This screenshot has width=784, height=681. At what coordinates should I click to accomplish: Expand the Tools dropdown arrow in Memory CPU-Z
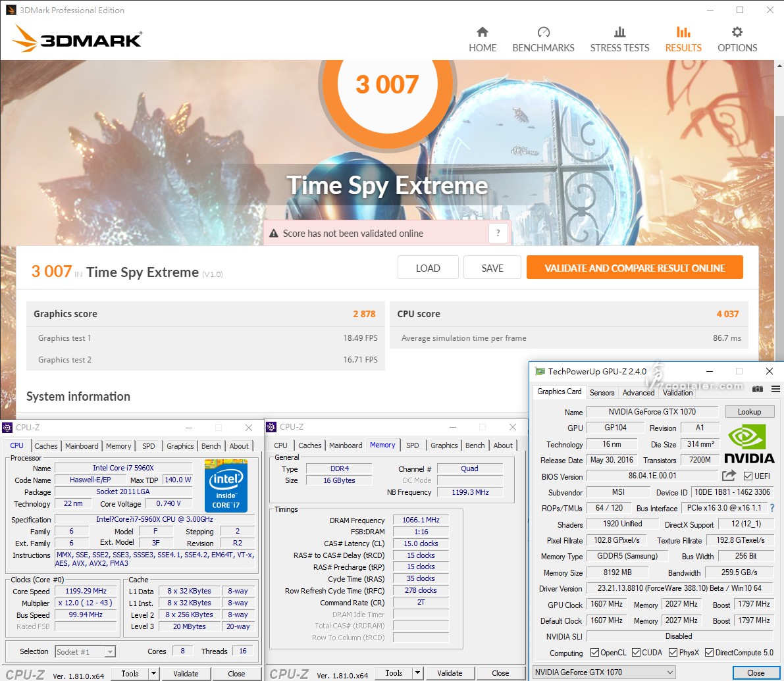tap(417, 672)
